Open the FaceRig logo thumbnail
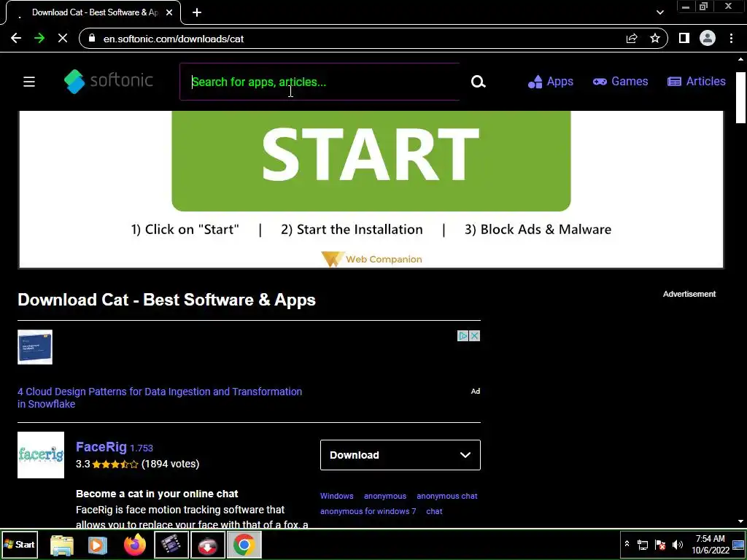Screen dimensions: 747x560 click(x=41, y=455)
